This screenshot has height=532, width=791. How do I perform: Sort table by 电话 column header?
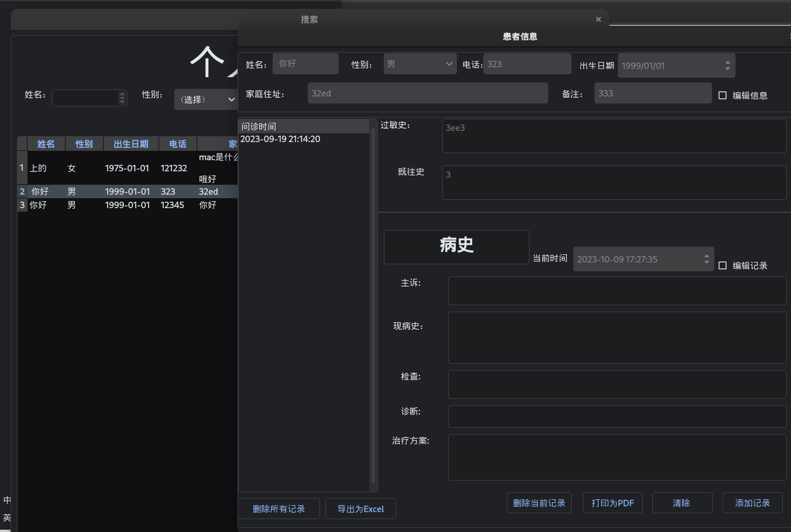pyautogui.click(x=178, y=144)
